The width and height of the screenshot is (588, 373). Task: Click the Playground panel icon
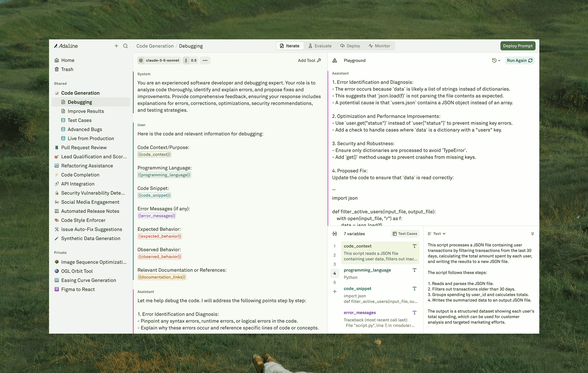click(x=335, y=60)
